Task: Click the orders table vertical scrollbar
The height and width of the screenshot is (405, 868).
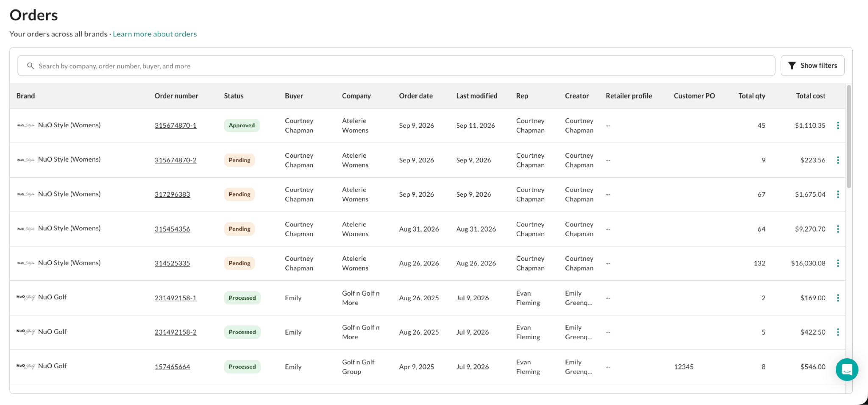Action: pos(849,137)
